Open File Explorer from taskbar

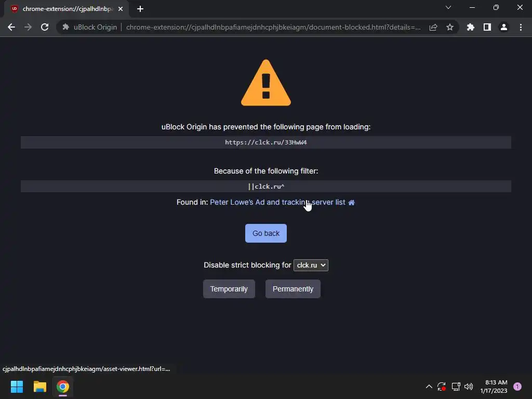[39, 387]
